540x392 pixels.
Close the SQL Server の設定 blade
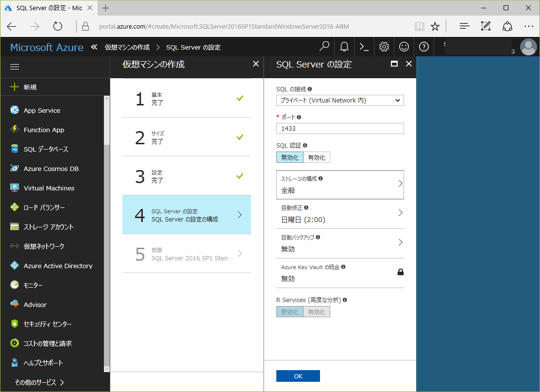[409, 64]
